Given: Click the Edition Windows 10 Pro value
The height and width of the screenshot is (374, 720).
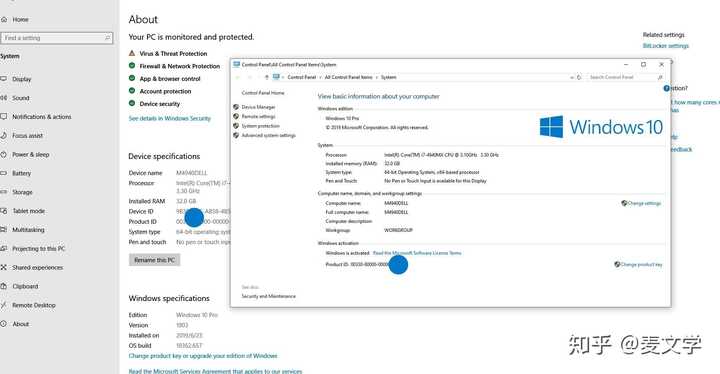Looking at the screenshot, I should (197, 315).
